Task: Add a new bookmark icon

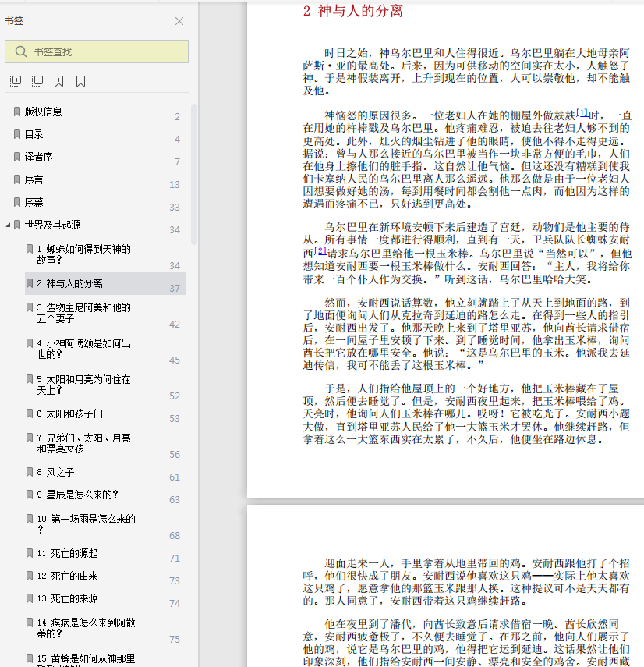Action: (58, 81)
